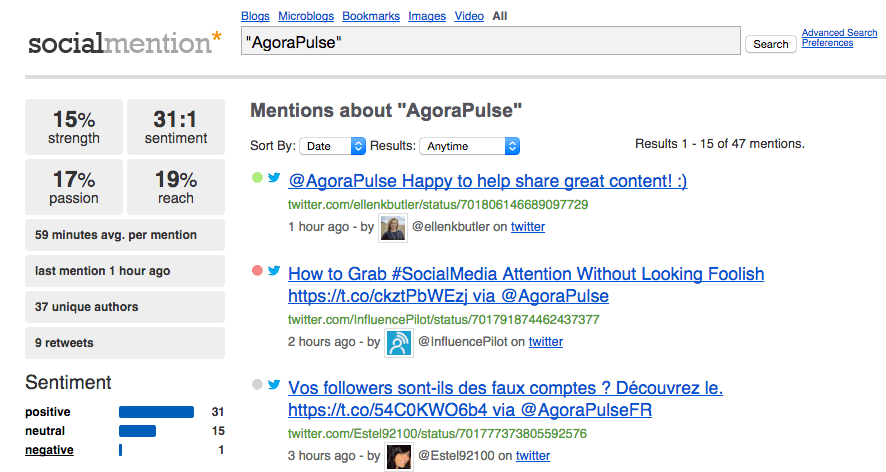Open the 'Vos followers sont-ils des faux comptes' mention
Image resolution: width=886 pixels, height=472 pixels.
click(505, 399)
